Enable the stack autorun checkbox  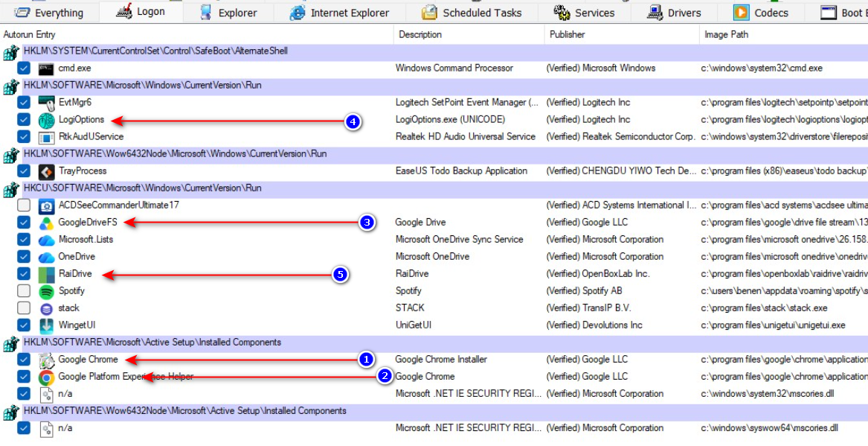[23, 308]
